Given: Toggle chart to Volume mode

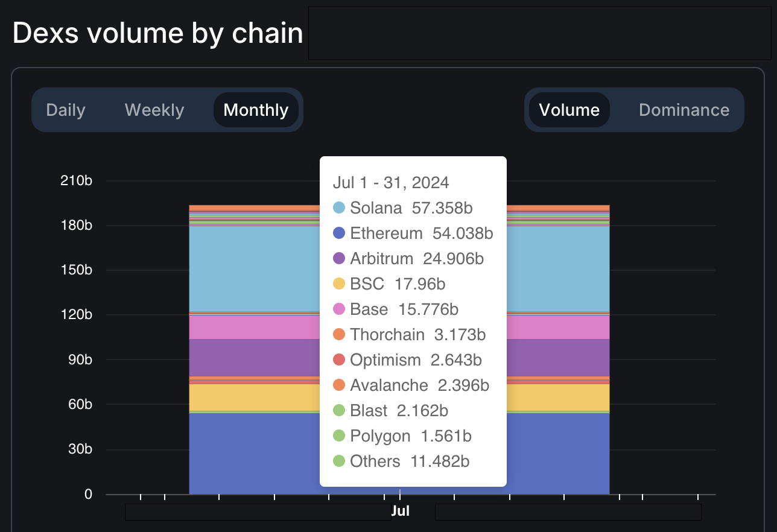Looking at the screenshot, I should pyautogui.click(x=569, y=110).
